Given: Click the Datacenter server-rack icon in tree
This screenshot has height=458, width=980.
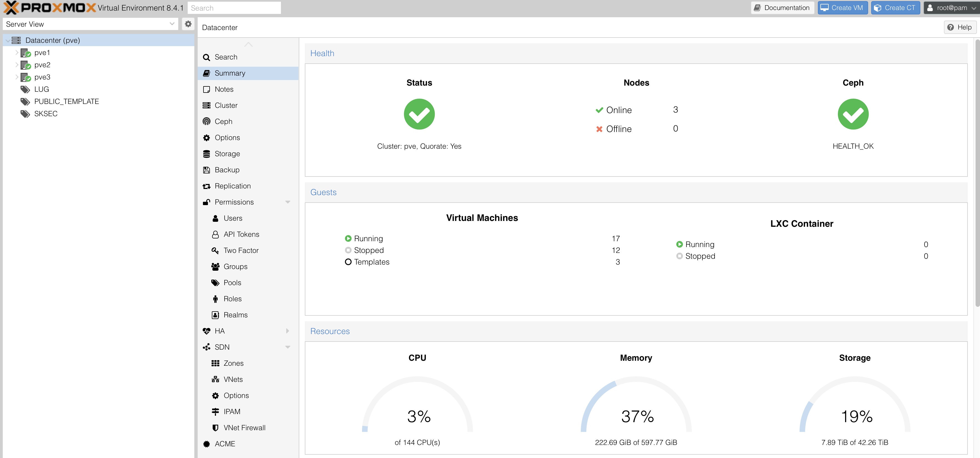Looking at the screenshot, I should tap(16, 40).
